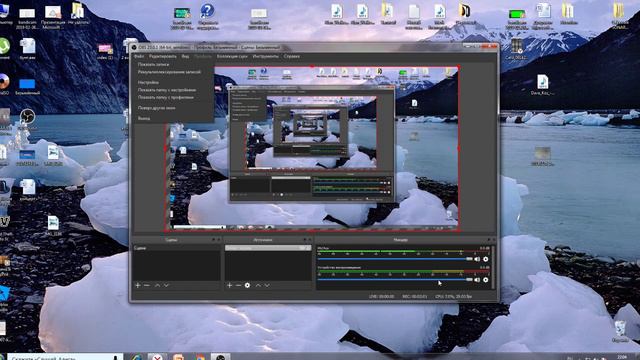Open the Профиль menu

pos(203,56)
